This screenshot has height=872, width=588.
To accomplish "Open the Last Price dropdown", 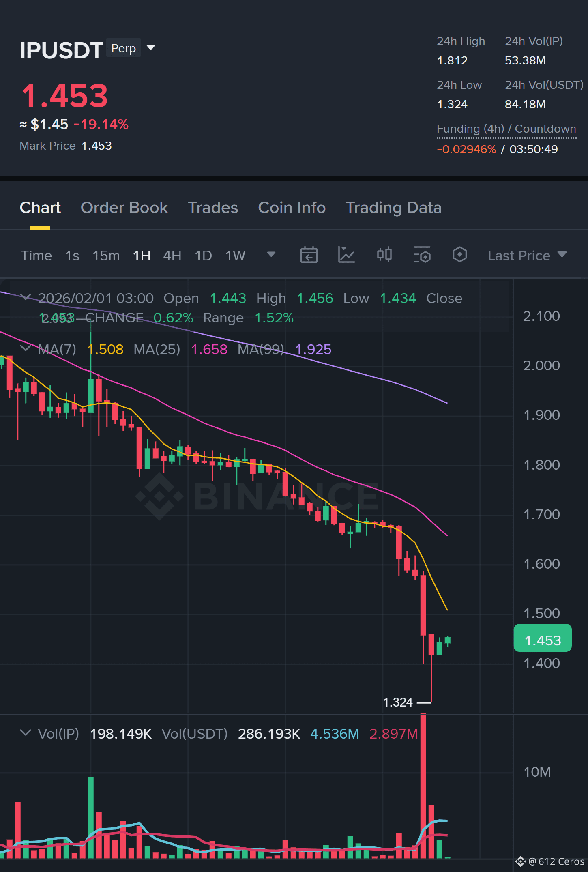I will pyautogui.click(x=527, y=256).
